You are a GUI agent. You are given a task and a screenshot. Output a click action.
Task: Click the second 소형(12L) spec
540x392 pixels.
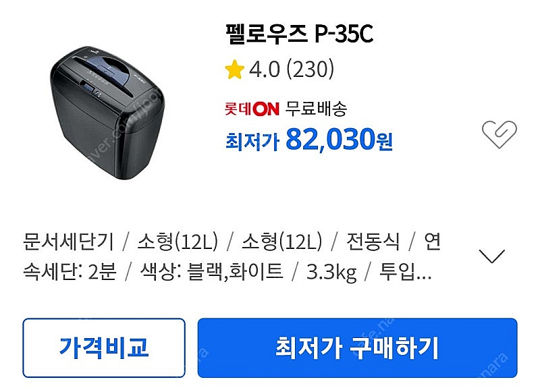coord(281,242)
